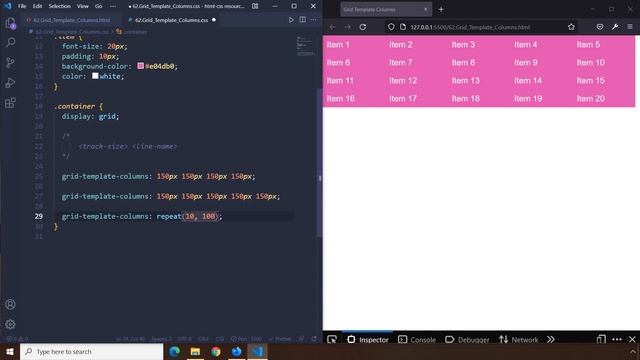Open File Explorer from the taskbar

point(195,351)
